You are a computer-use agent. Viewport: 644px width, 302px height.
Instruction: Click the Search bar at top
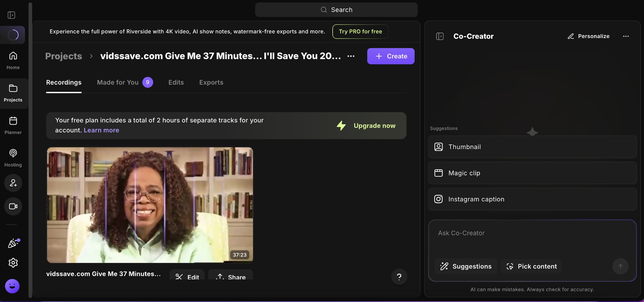[336, 10]
